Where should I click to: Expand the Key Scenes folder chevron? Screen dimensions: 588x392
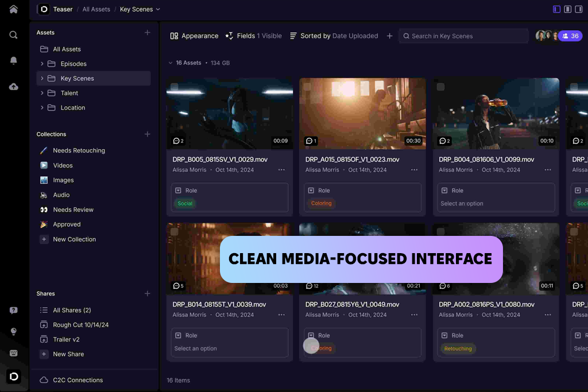click(42, 78)
